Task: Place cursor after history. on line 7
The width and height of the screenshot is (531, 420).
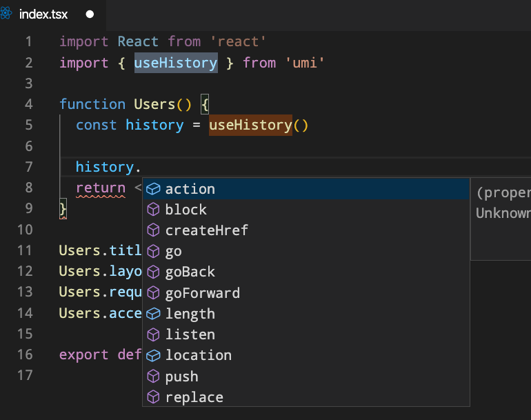Action: click(141, 167)
